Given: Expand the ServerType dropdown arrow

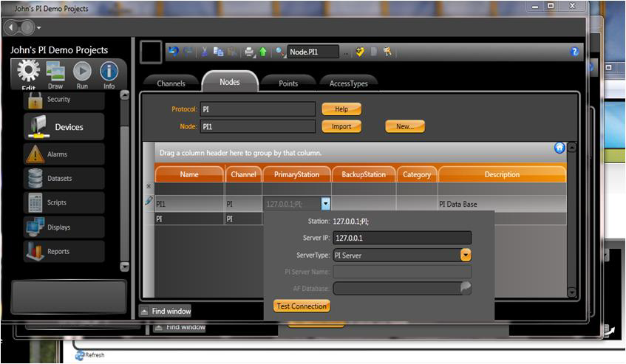Looking at the screenshot, I should [x=466, y=255].
